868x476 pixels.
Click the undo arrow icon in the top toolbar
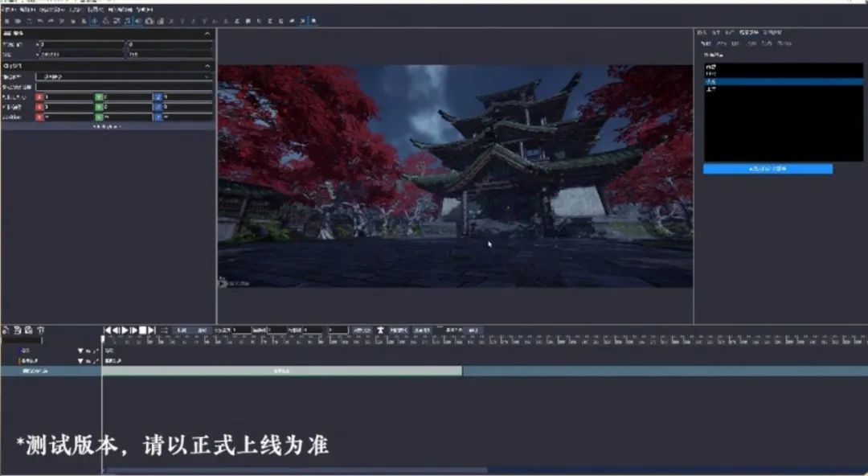click(x=40, y=21)
